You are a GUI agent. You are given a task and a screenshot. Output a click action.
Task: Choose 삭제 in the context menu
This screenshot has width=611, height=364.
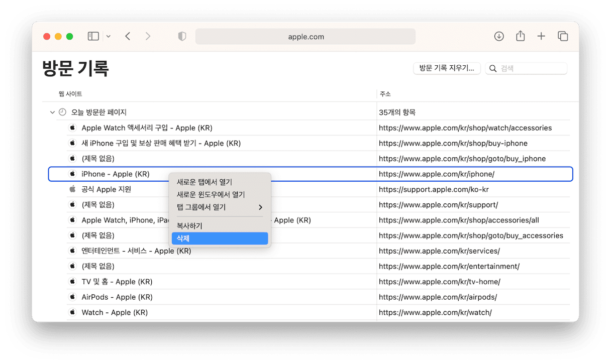(220, 238)
